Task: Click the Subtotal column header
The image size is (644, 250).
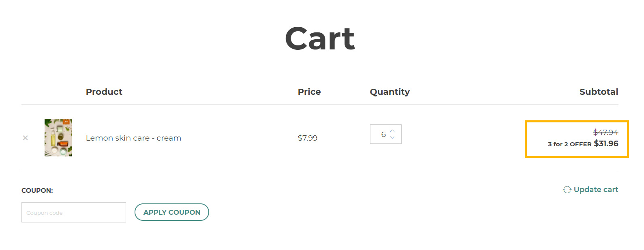Action: (x=599, y=92)
